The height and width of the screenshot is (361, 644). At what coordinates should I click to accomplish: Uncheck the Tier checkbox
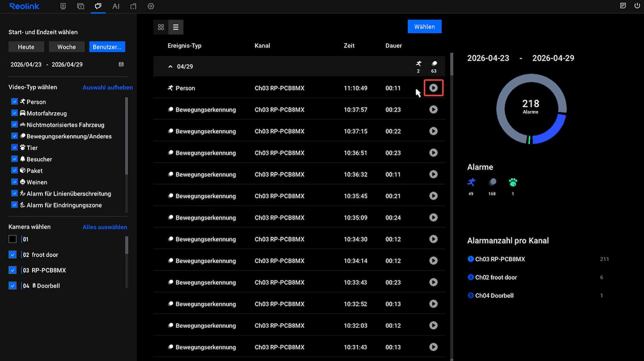point(15,148)
